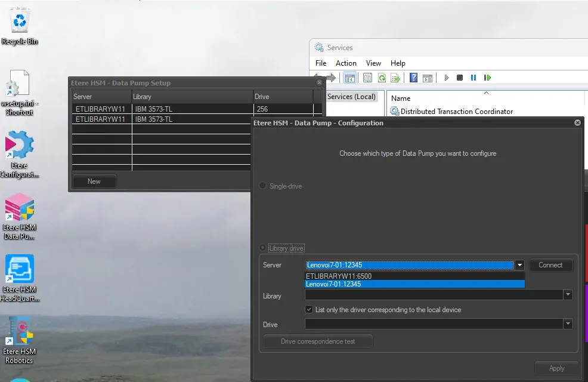Click the Restart Service toolbar icon

[x=487, y=78]
